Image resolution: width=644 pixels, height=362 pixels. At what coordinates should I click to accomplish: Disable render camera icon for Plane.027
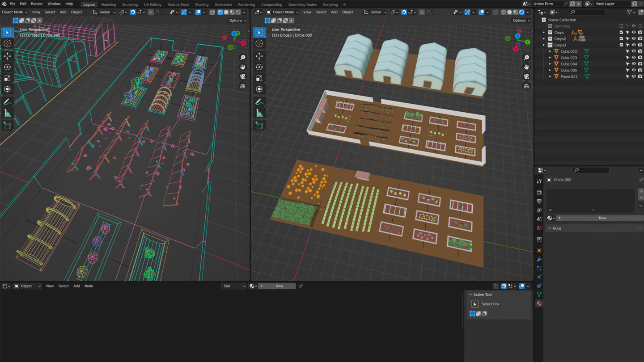(640, 76)
